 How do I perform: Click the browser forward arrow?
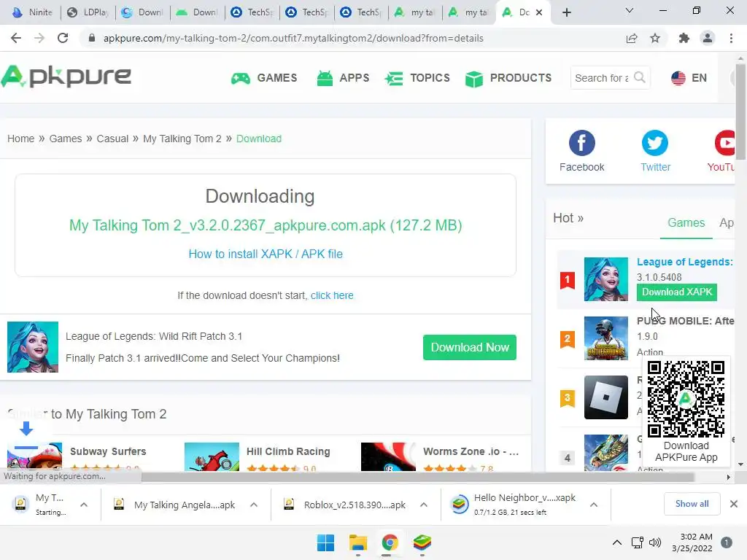(39, 38)
